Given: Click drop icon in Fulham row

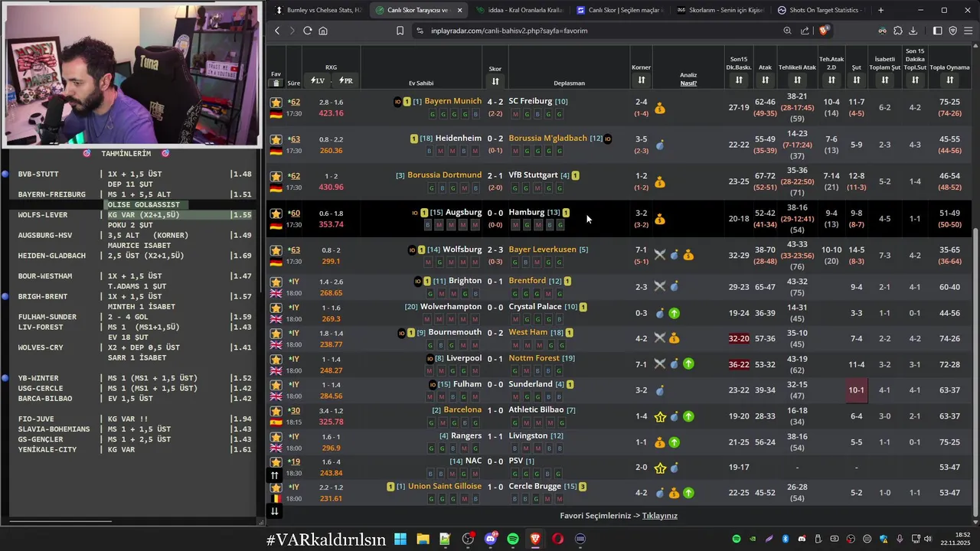Looking at the screenshot, I should pyautogui.click(x=660, y=390).
